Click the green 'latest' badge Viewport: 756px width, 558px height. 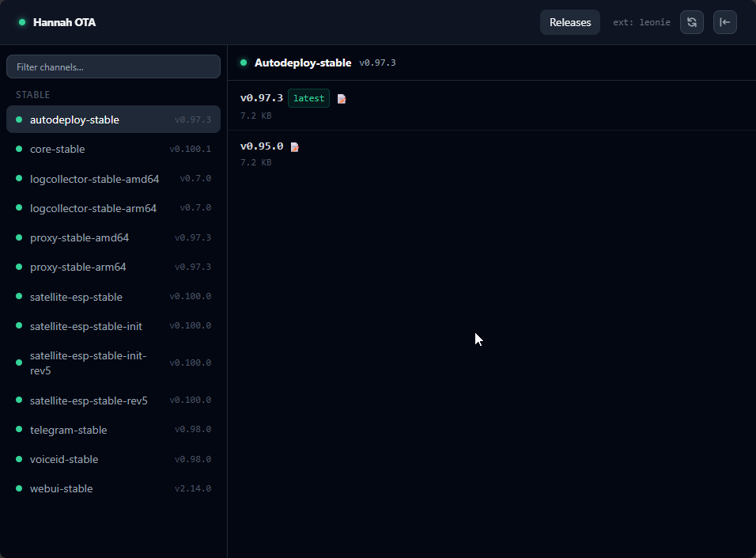308,98
